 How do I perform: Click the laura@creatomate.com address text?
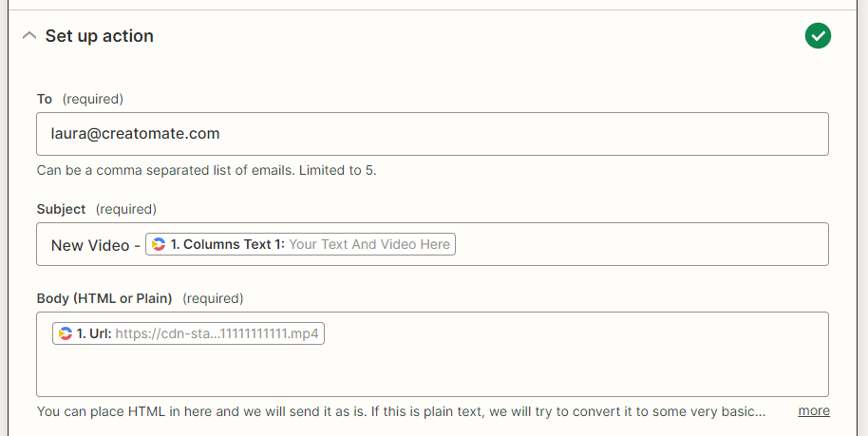pos(135,134)
